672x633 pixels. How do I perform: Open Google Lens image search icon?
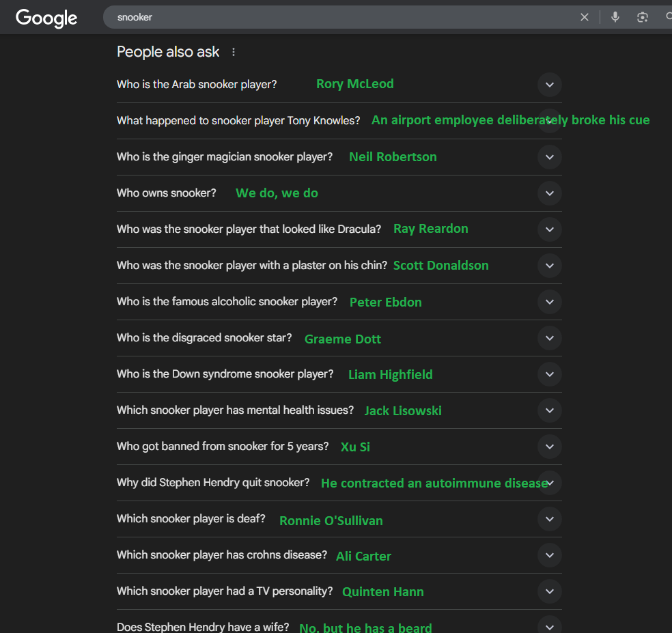click(642, 17)
